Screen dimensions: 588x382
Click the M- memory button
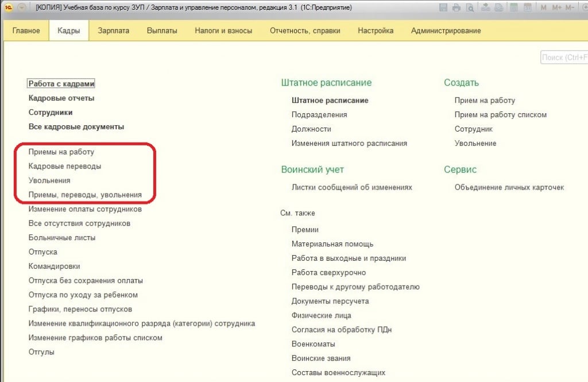[569, 7]
